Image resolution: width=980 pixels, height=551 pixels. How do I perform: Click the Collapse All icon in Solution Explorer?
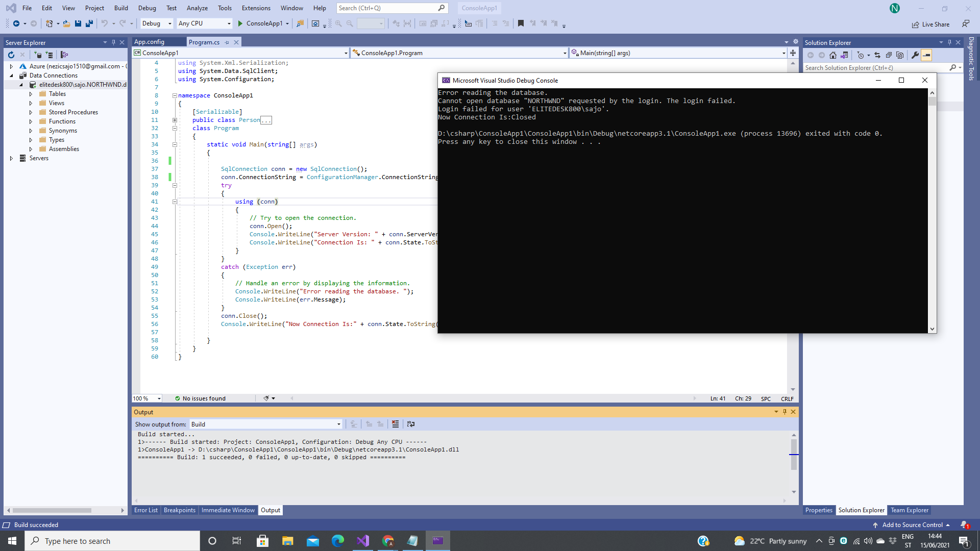coord(889,55)
